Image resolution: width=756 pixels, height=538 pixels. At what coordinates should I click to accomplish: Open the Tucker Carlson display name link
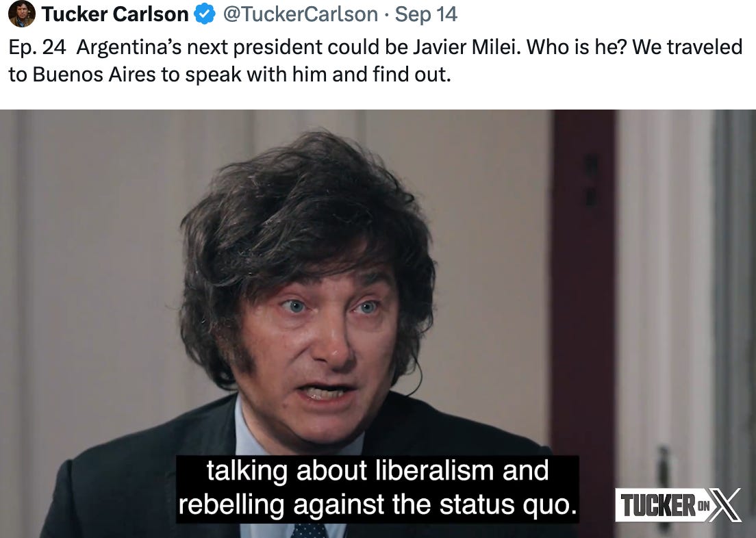115,14
